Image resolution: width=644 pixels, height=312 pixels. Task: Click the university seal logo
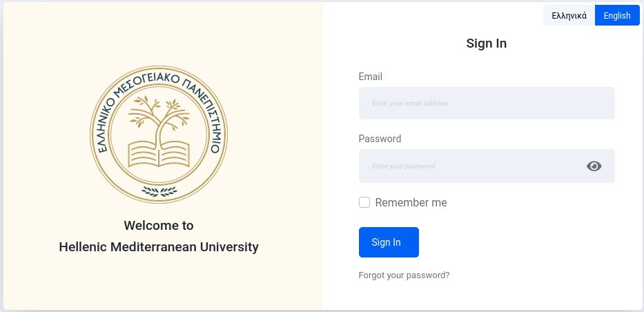coord(159,134)
